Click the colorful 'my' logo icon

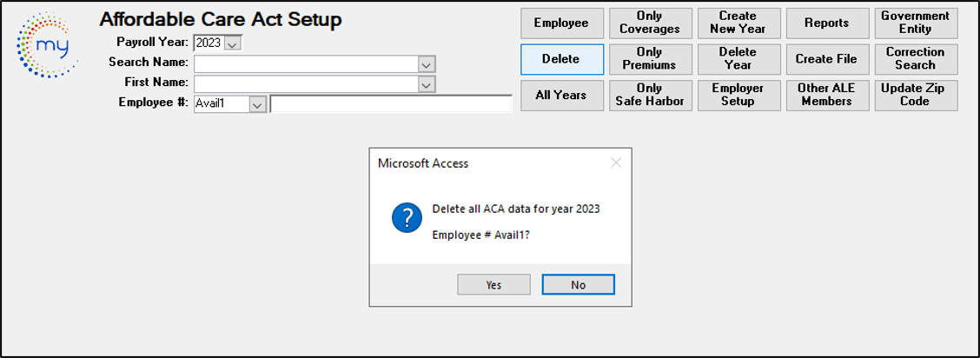coord(47,45)
